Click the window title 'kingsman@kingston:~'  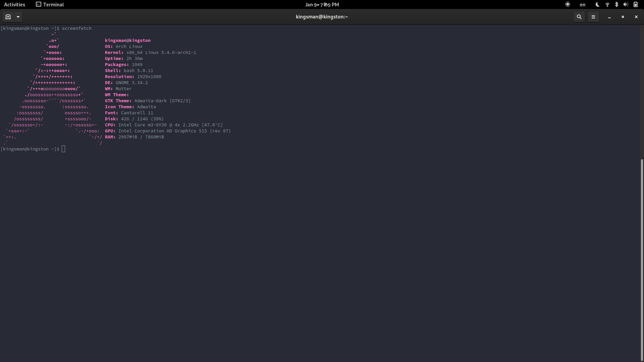[x=322, y=17]
